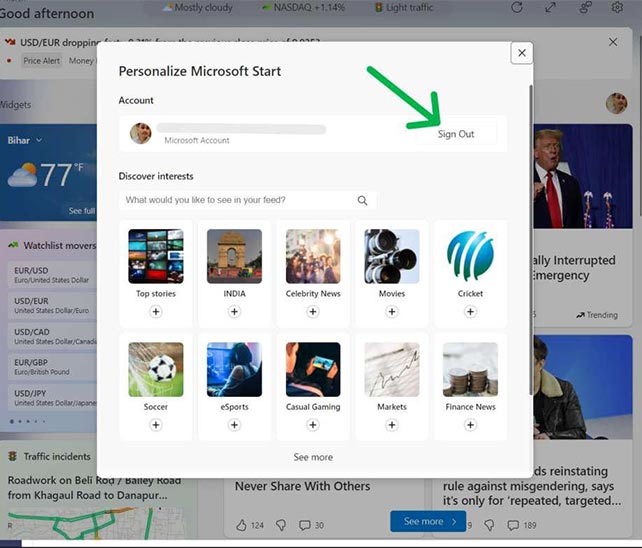Click See more in the dialog

pos(313,457)
